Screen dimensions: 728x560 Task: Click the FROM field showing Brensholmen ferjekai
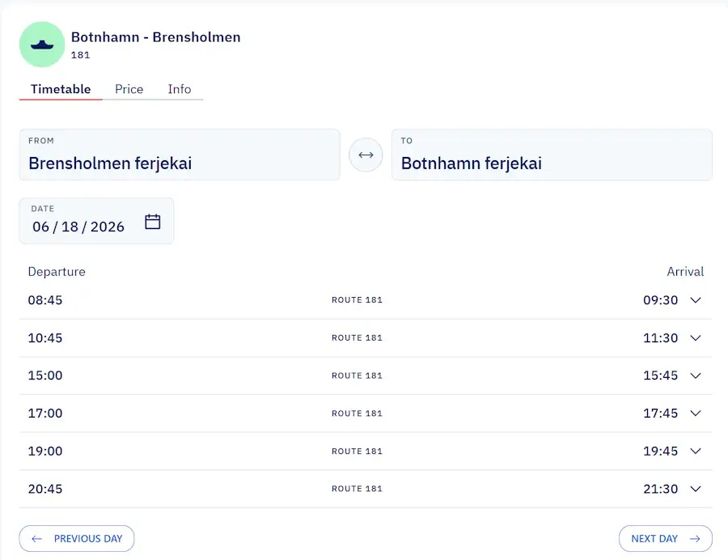(180, 155)
